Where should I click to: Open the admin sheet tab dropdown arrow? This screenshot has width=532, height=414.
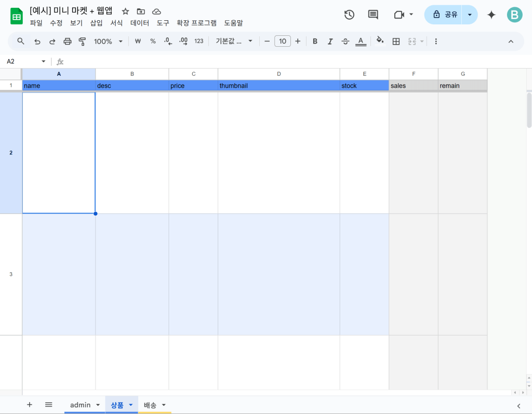[98, 405]
